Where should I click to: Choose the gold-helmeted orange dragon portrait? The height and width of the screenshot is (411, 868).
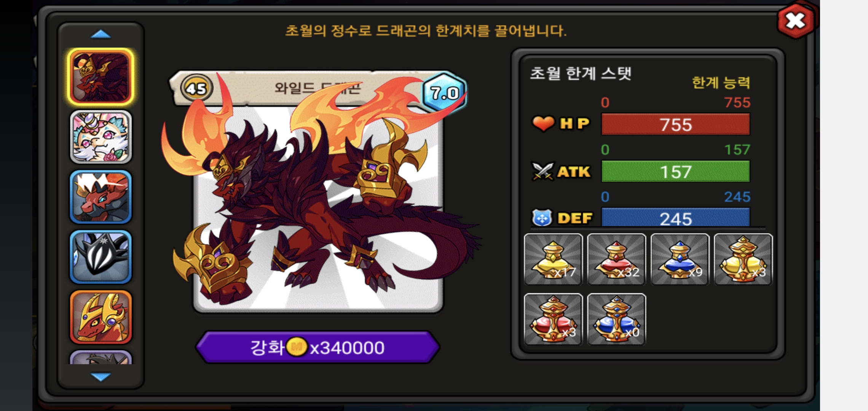pos(101,317)
